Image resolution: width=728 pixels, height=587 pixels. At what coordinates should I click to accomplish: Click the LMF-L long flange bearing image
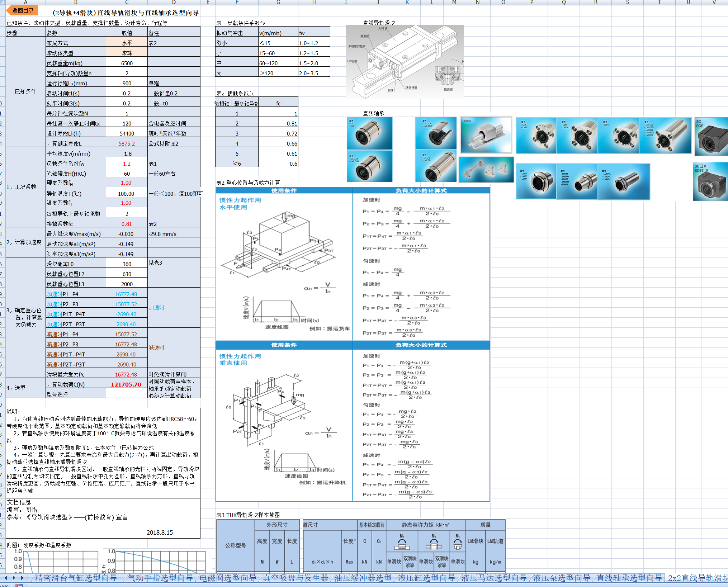pos(665,135)
